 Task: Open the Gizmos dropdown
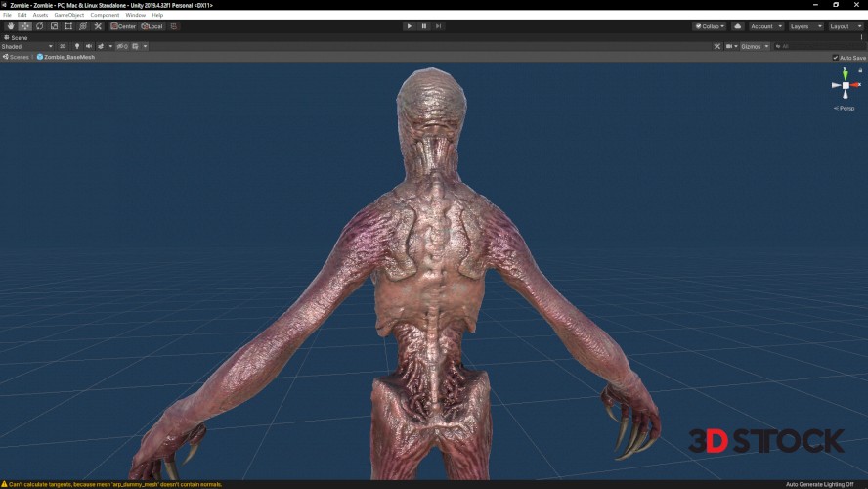pyautogui.click(x=755, y=47)
